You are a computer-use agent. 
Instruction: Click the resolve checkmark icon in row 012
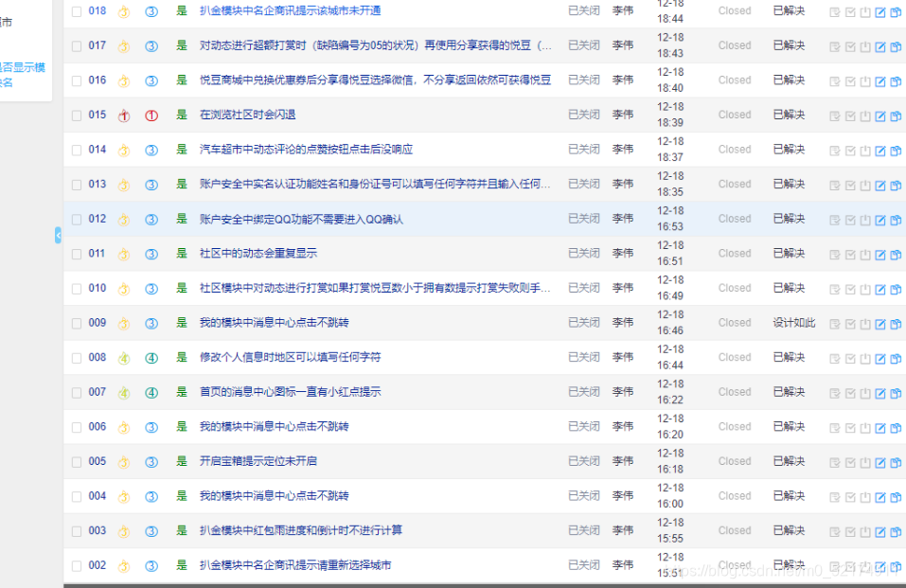(x=850, y=221)
